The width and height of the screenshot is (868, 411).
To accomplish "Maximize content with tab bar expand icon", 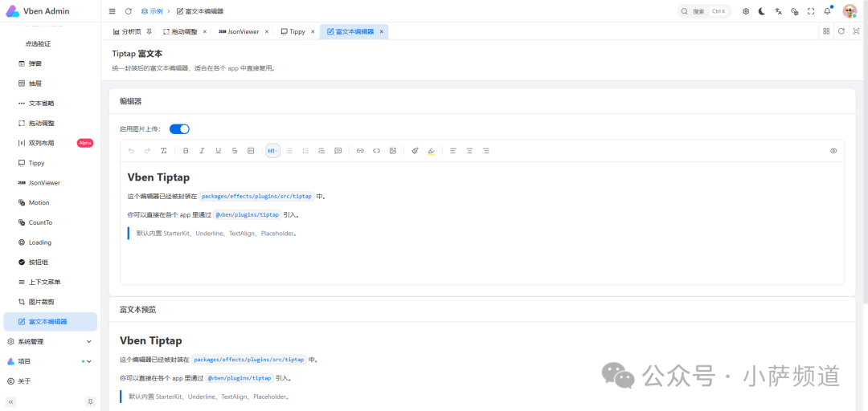I will point(857,31).
